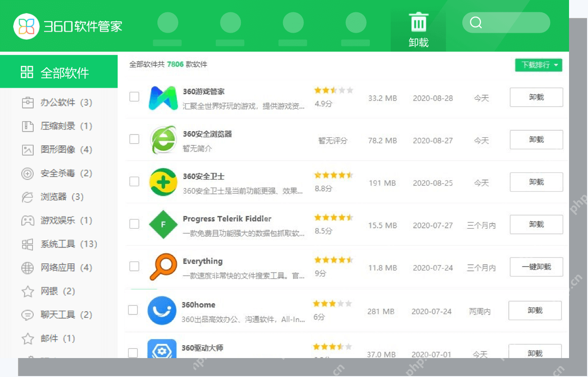
Task: Uninstall Fiddler with its 卸载 button
Action: click(536, 224)
